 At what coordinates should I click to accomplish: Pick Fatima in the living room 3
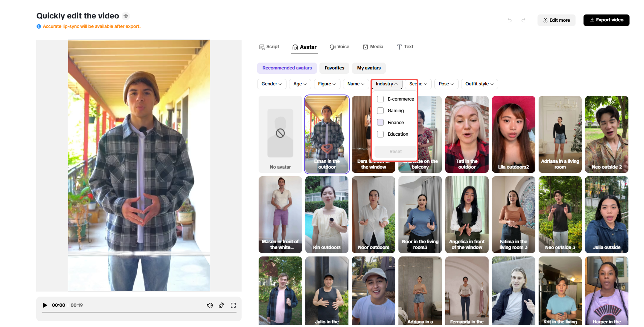514,215
